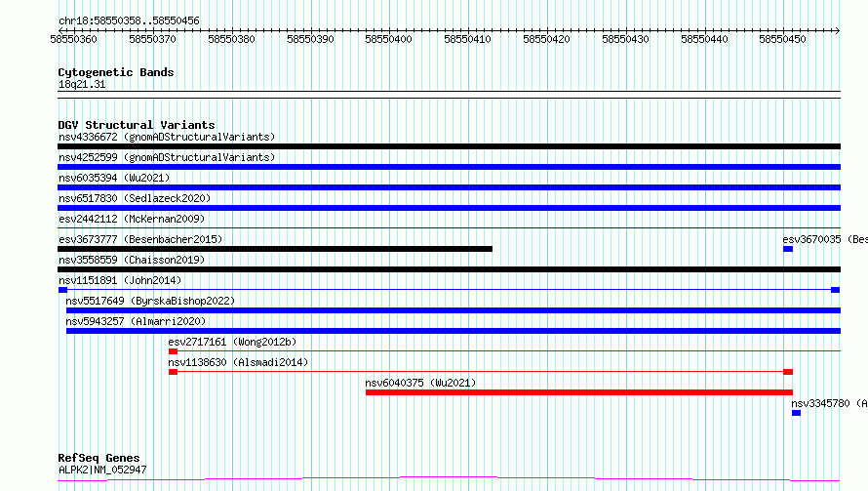Click ruler position 58550400
Image resolution: width=868 pixels, height=491 pixels.
click(x=388, y=39)
